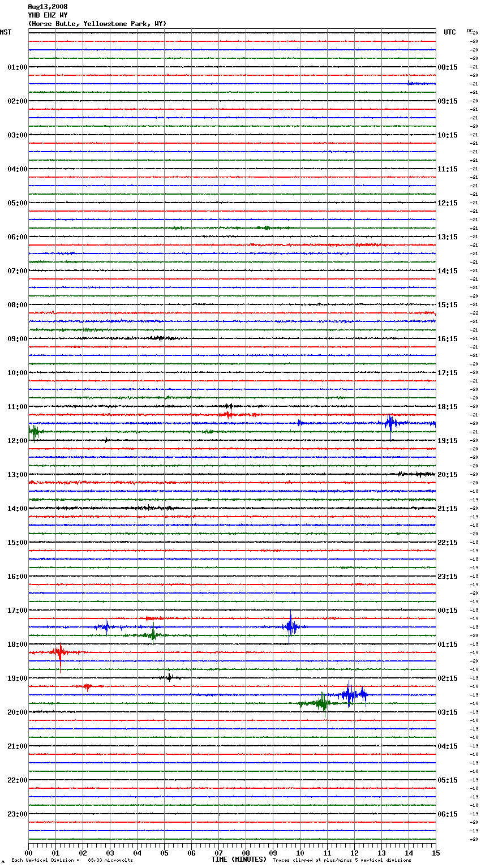Select the 22:00 MST row label
The width and height of the screenshot is (481, 868).
pyautogui.click(x=17, y=780)
